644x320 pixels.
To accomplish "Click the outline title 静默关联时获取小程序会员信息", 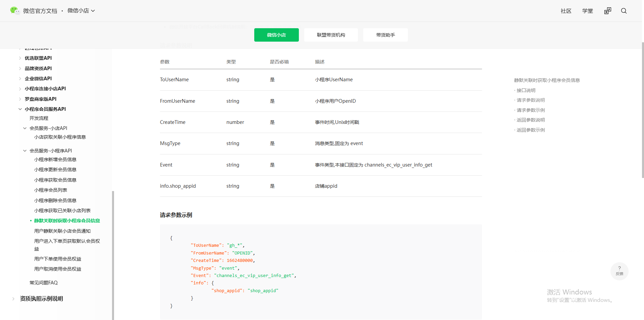I will click(547, 80).
